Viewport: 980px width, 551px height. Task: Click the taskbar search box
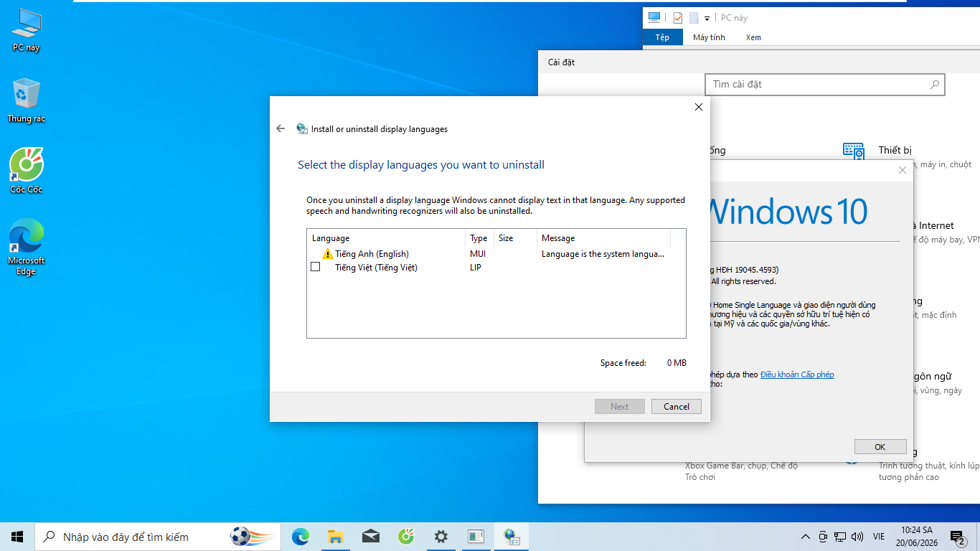158,537
